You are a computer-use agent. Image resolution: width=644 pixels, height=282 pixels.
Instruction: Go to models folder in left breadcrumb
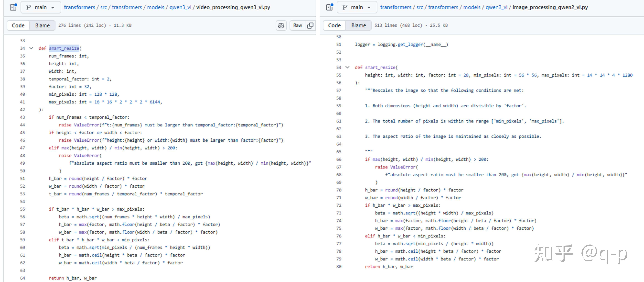click(x=155, y=7)
